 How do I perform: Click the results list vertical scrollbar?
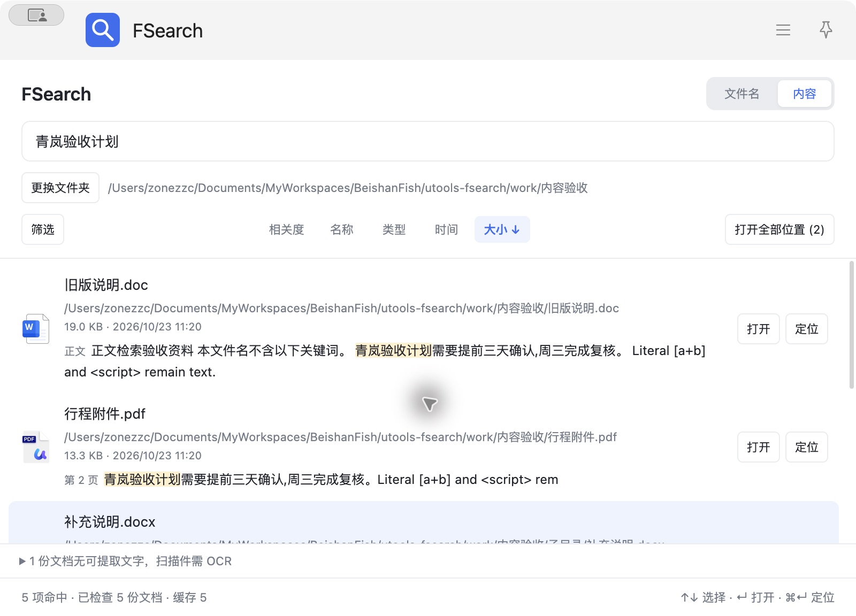tap(852, 325)
